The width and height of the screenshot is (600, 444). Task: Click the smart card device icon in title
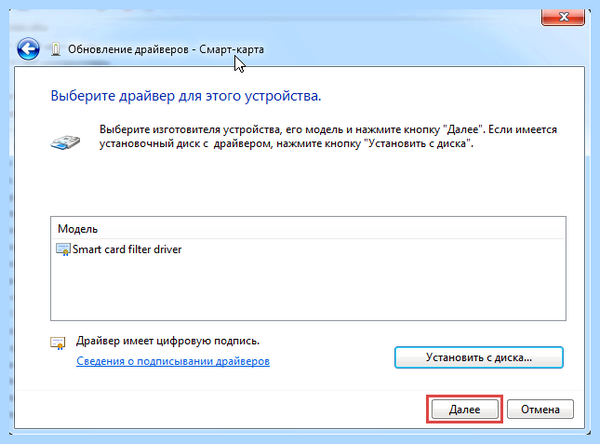(x=56, y=49)
